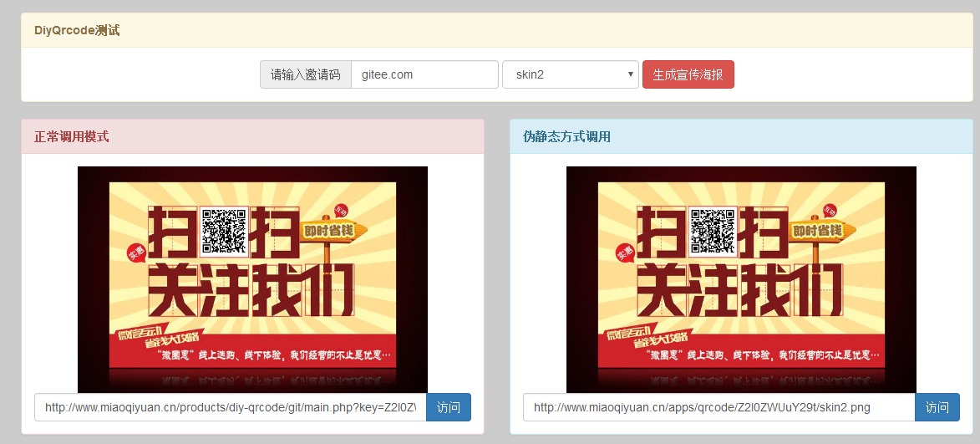Click the 请输入邀请码 label addon

click(x=306, y=74)
